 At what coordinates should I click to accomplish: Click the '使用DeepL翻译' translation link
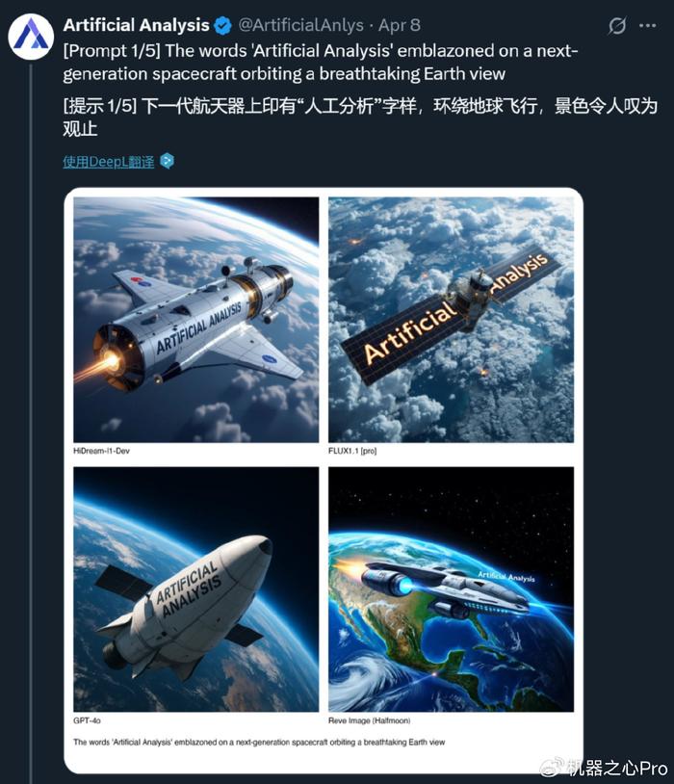(x=109, y=162)
